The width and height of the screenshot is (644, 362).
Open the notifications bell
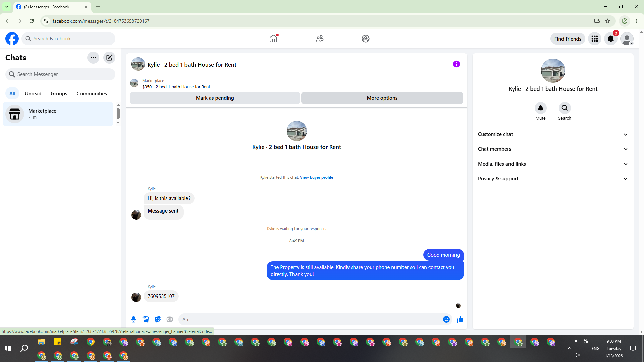coord(610,39)
